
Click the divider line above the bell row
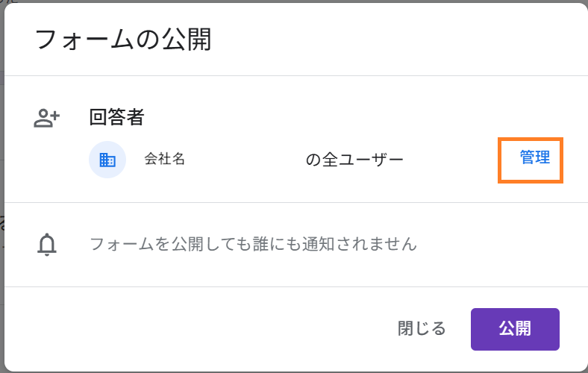pos(294,202)
